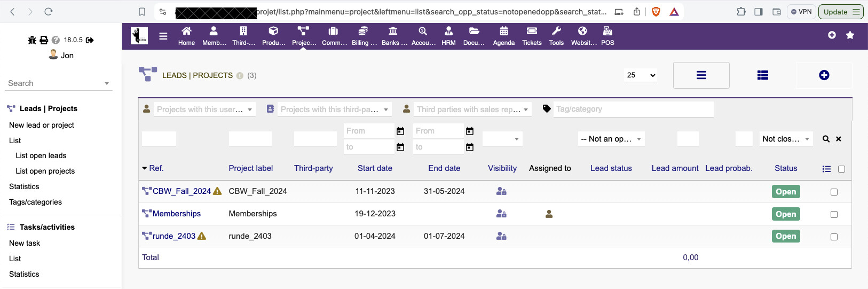Open the HRM module icon
The width and height of the screenshot is (868, 289).
[x=448, y=31]
